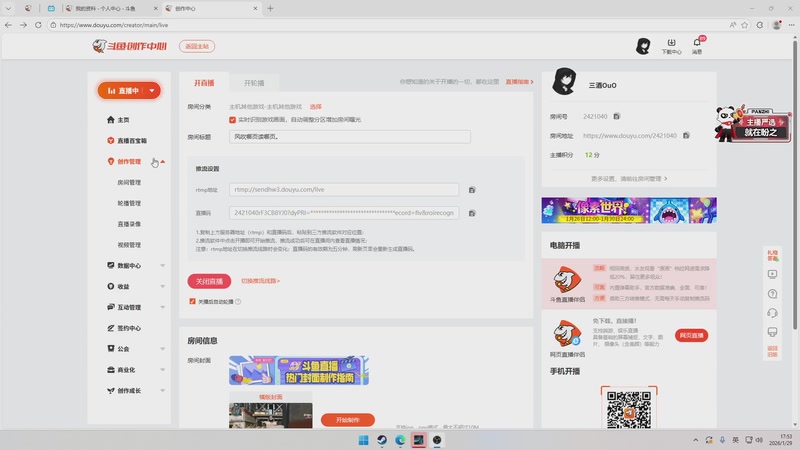Toggle the 关播后自动轮播 checkbox
This screenshot has width=800, height=450.
192,302
